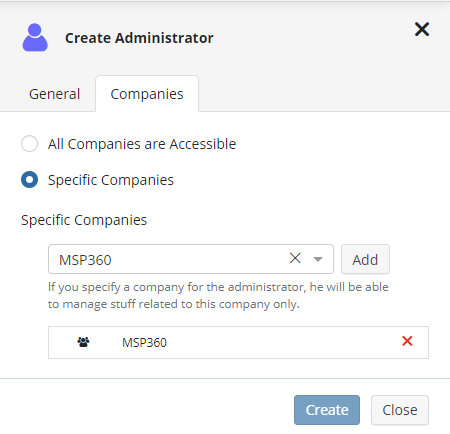The image size is (450, 434).
Task: Click the Close button at the bottom
Action: point(400,410)
